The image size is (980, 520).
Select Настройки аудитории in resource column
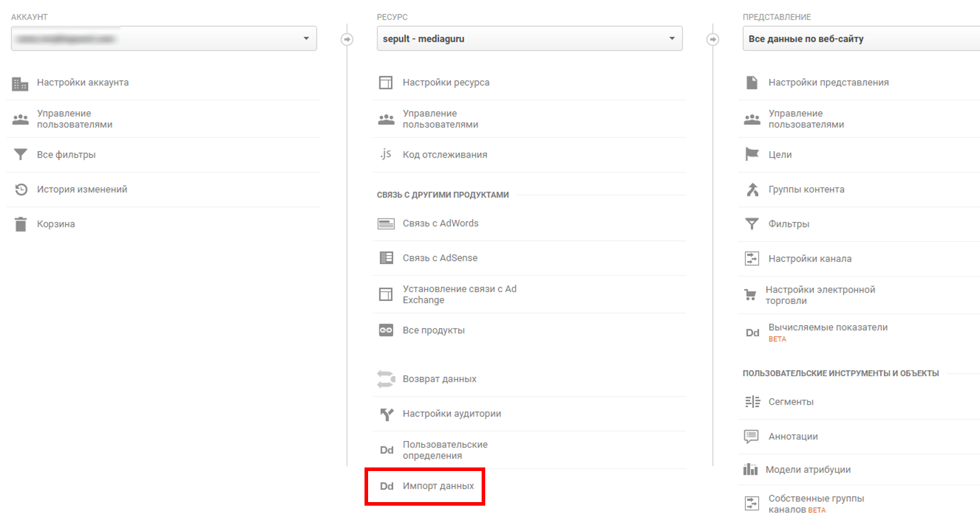452,414
